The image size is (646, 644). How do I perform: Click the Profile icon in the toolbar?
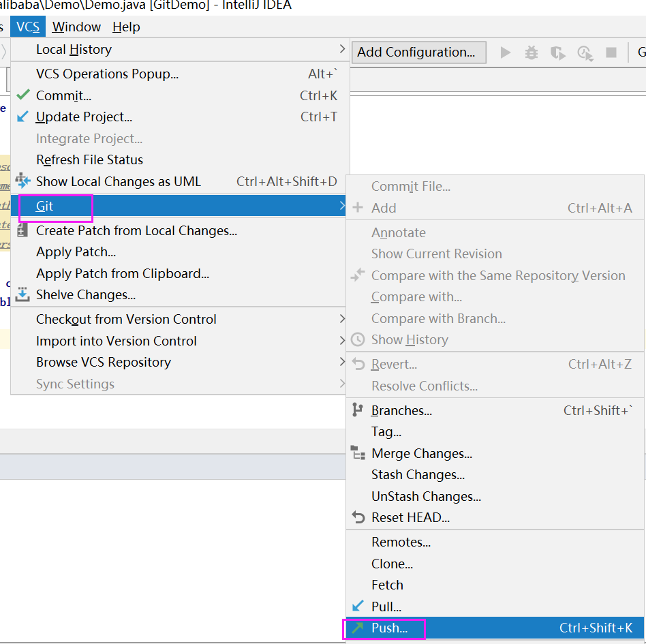[x=585, y=52]
